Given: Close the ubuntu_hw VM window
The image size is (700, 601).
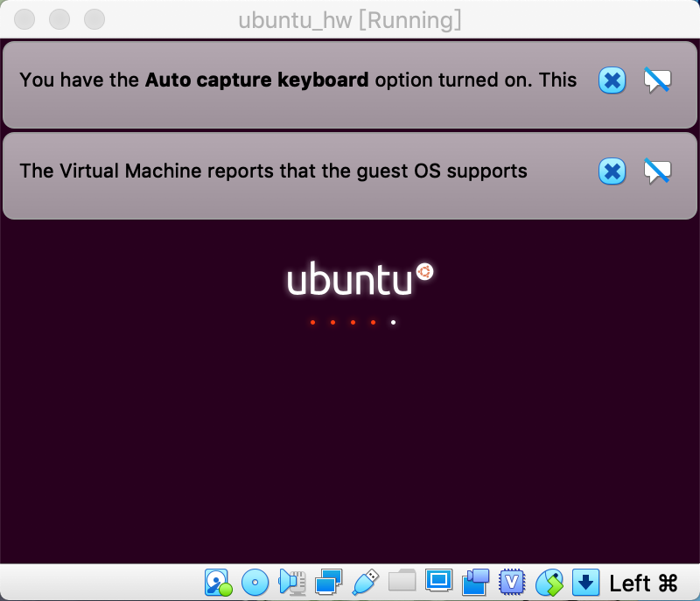Looking at the screenshot, I should [24, 19].
